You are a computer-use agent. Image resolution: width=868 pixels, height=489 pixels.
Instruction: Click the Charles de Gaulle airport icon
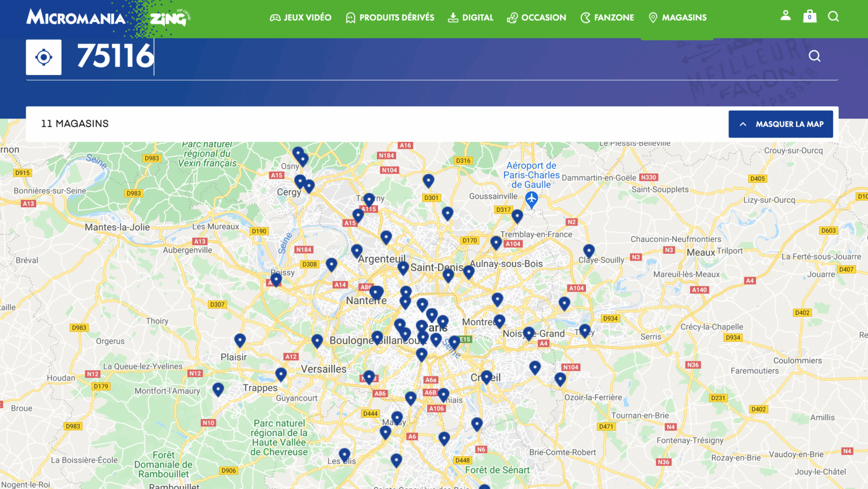[531, 199]
